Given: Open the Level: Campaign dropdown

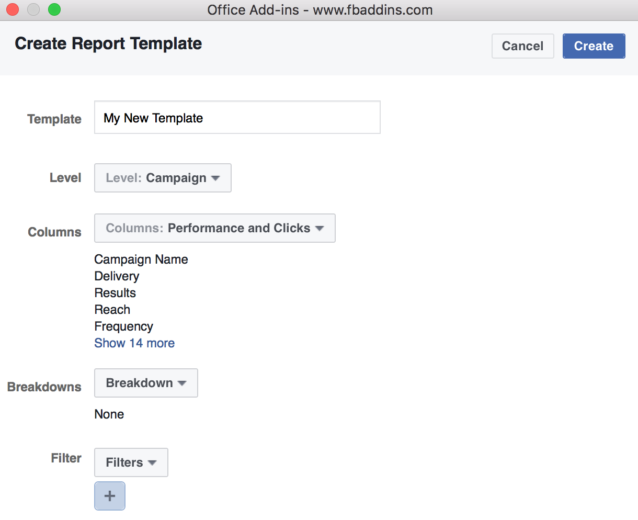Looking at the screenshot, I should pyautogui.click(x=163, y=178).
